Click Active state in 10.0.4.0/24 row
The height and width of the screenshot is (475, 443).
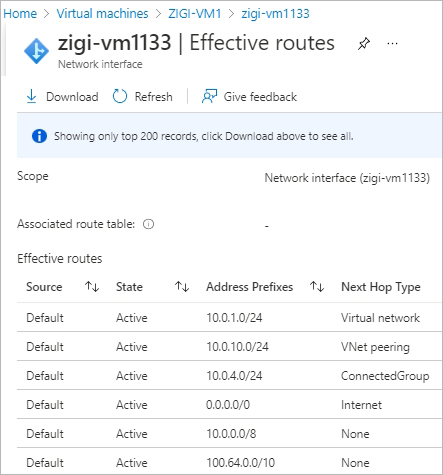132,376
